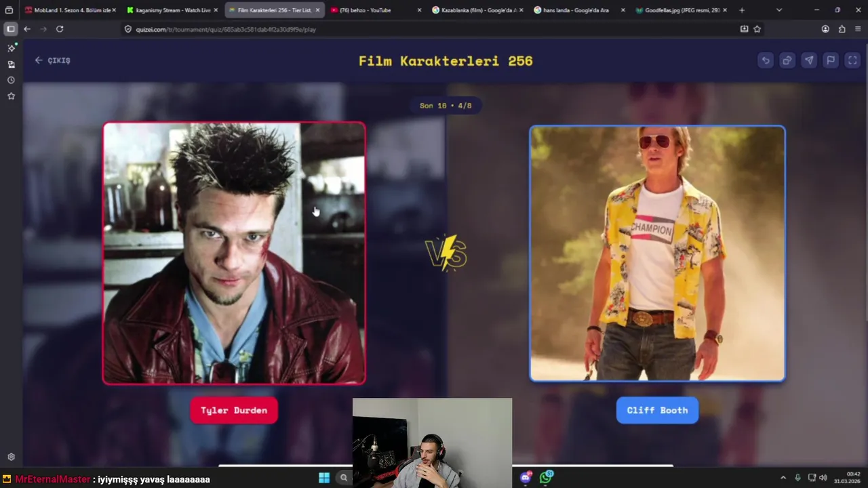The image size is (868, 488).
Task: Open AI sparkle tool in sidebar
Action: pos(11,47)
